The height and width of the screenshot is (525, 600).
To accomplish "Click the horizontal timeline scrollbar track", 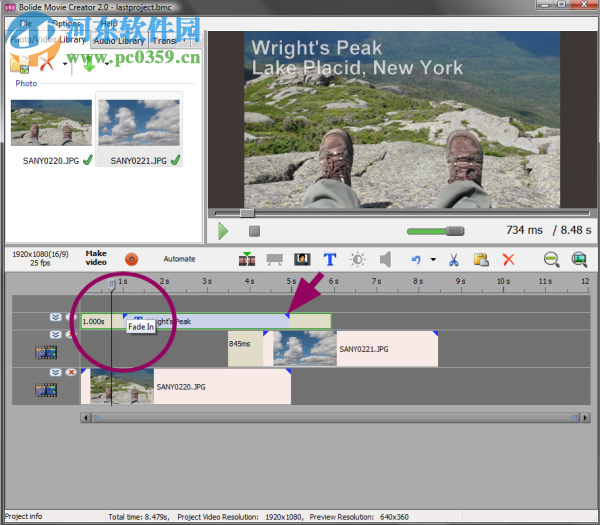I will [x=335, y=417].
